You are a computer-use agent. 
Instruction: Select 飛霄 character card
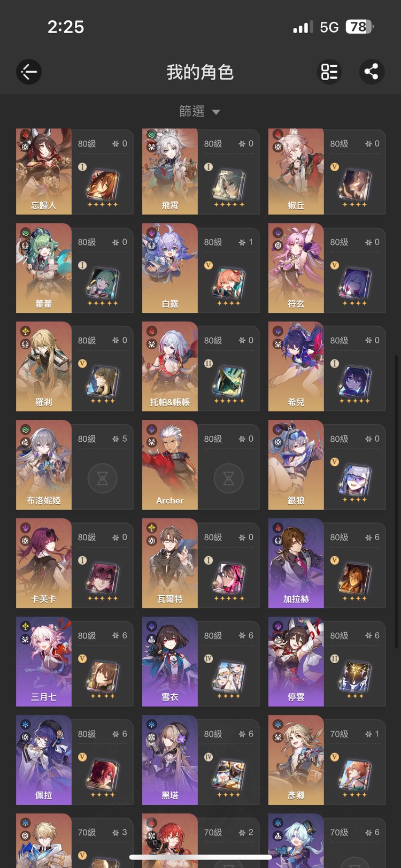[x=201, y=171]
